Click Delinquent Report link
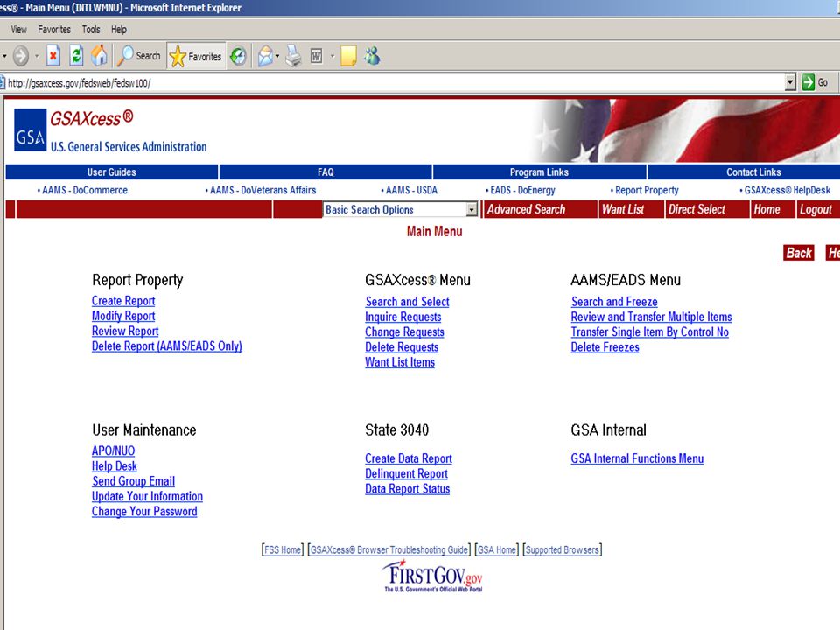Image resolution: width=840 pixels, height=630 pixels. 406,473
